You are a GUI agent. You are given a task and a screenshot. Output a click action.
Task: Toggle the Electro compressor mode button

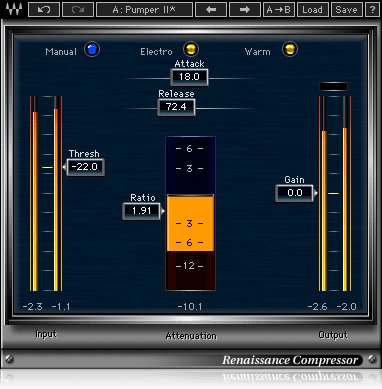pos(191,49)
